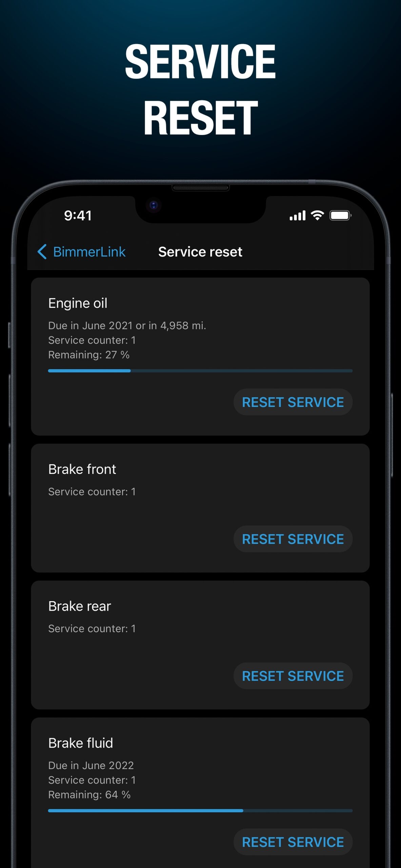This screenshot has width=401, height=868.
Task: Reset the Brake front service
Action: [293, 539]
